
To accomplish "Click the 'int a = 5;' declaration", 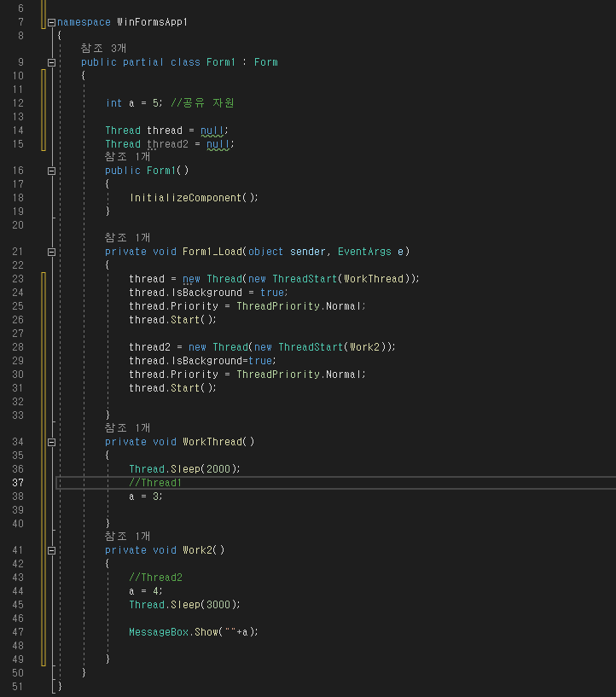I will coord(134,103).
